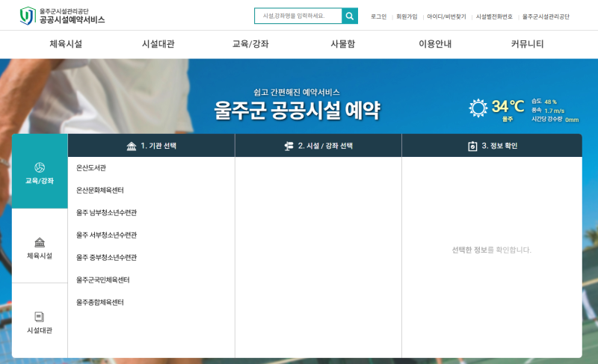The width and height of the screenshot is (598, 364).
Task: Select 온산도서관 from the institution list
Action: point(91,167)
